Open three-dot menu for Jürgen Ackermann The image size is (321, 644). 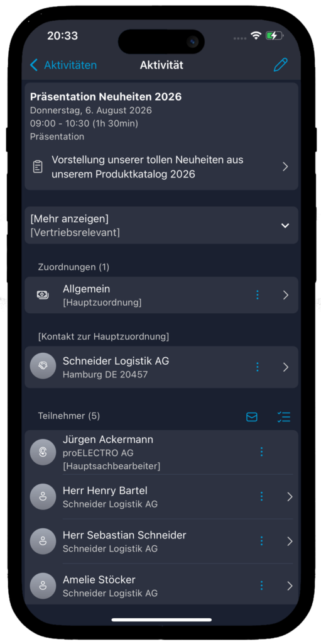pos(261,452)
